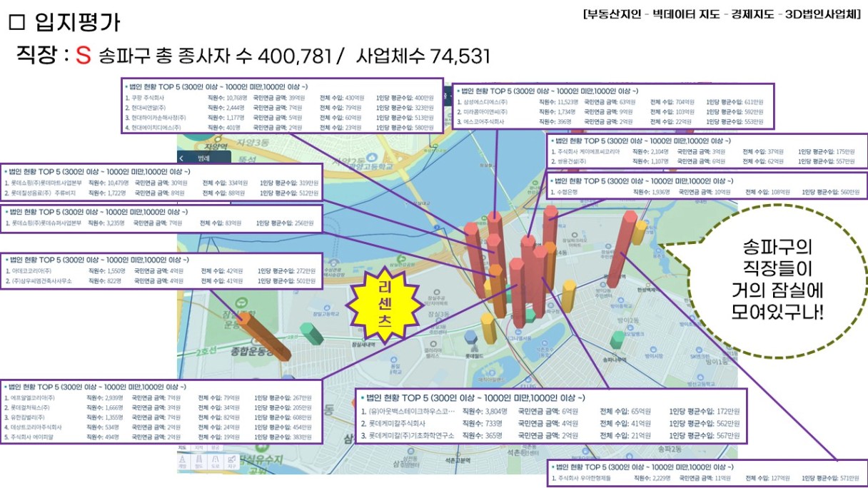Click the 주식회사 우아한형제들 row
This screenshot has width=868, height=488.
point(707,478)
